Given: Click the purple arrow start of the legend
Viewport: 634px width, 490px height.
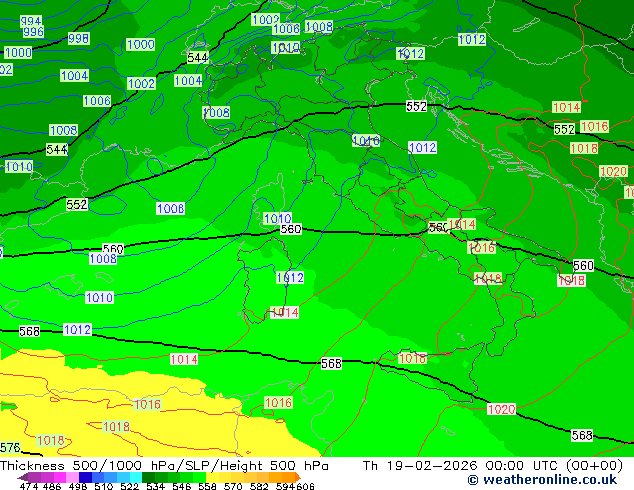Looking at the screenshot, I should [22, 477].
